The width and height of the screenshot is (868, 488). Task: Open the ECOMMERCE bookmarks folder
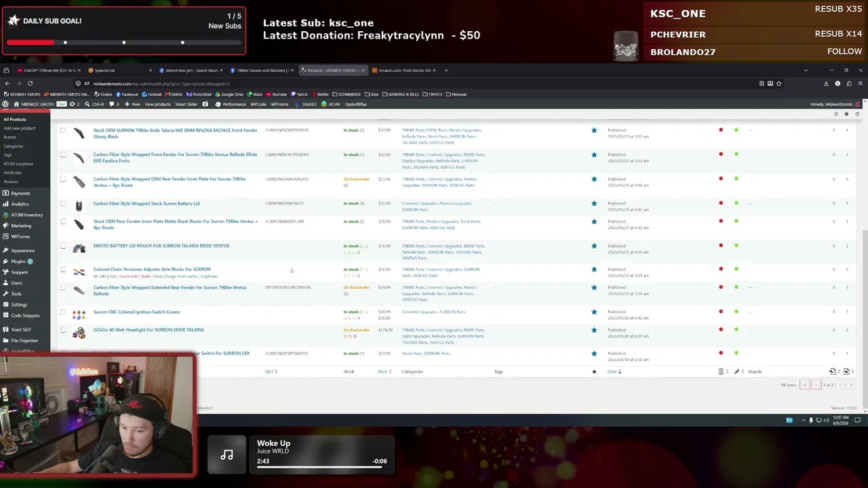[x=348, y=94]
